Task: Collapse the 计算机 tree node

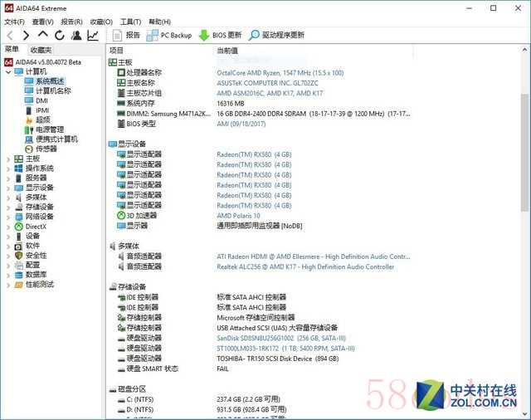Action: tap(8, 72)
